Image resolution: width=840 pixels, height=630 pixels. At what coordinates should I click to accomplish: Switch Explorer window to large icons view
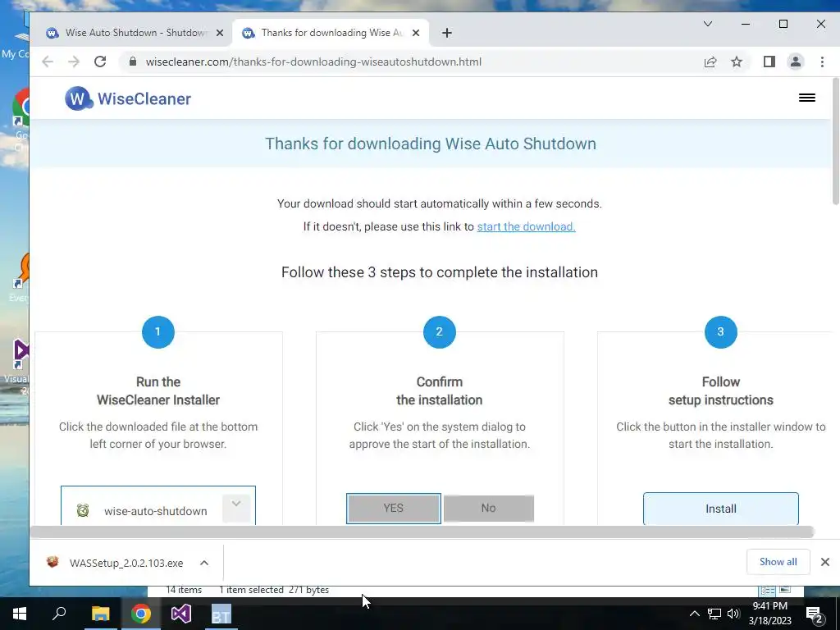(x=785, y=590)
